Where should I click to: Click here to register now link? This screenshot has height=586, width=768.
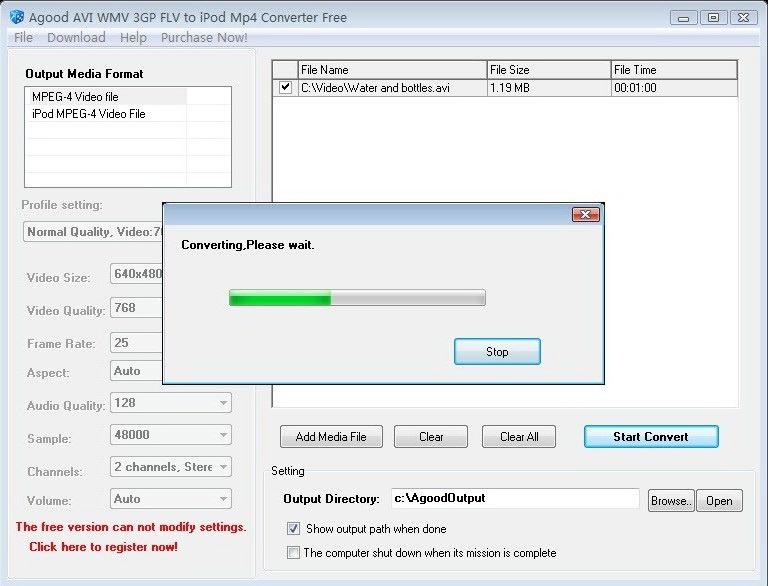(x=103, y=547)
